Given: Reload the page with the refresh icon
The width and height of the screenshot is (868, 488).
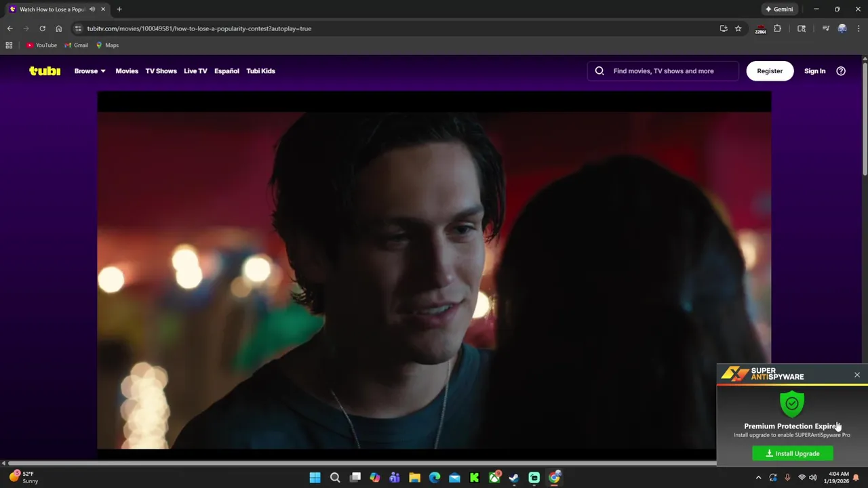Looking at the screenshot, I should coord(42,28).
